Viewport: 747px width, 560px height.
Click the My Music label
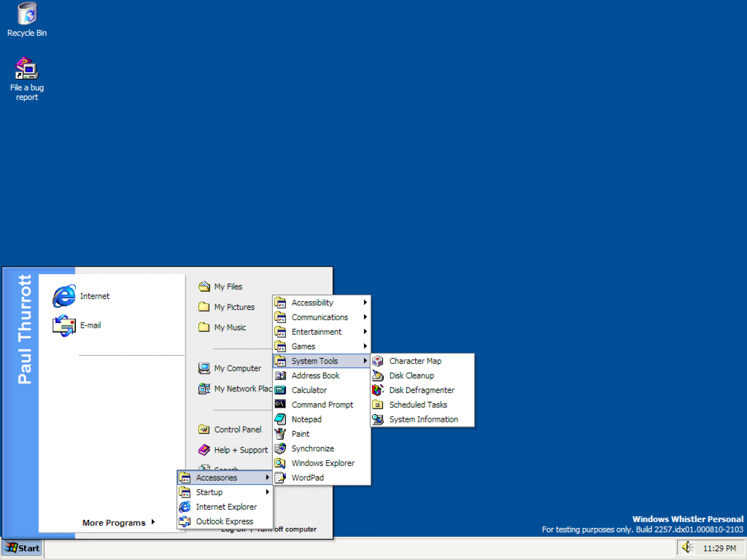230,327
